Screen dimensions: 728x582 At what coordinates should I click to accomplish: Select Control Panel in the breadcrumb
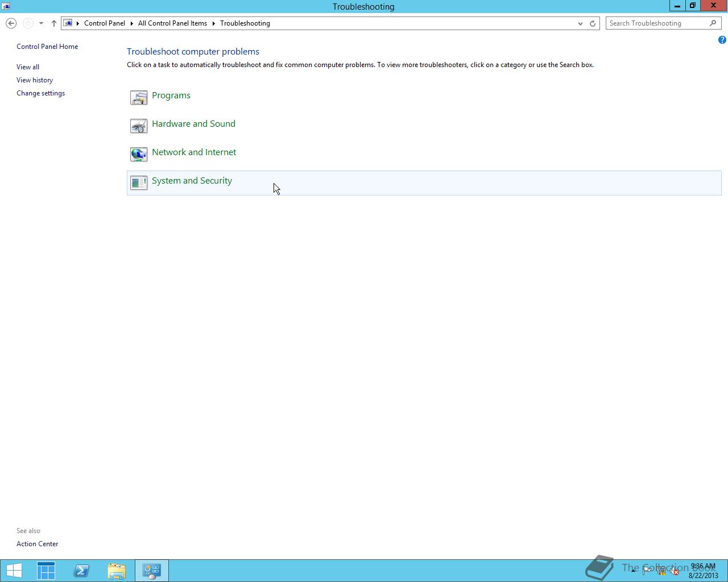(x=105, y=23)
